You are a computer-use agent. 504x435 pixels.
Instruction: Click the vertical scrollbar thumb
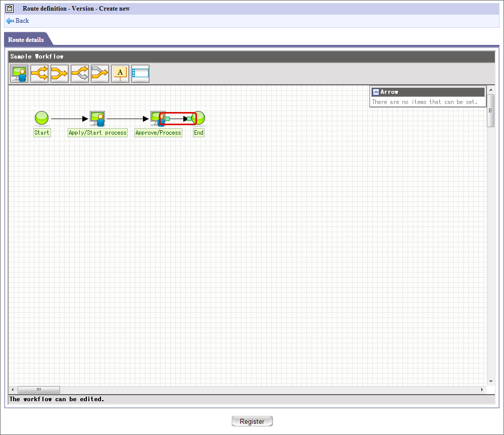point(490,111)
